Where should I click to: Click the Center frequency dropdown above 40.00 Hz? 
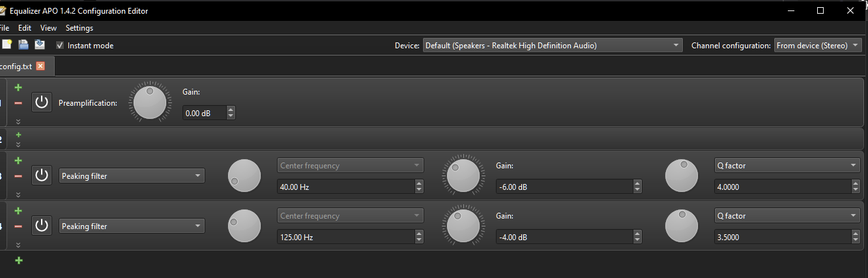click(351, 165)
